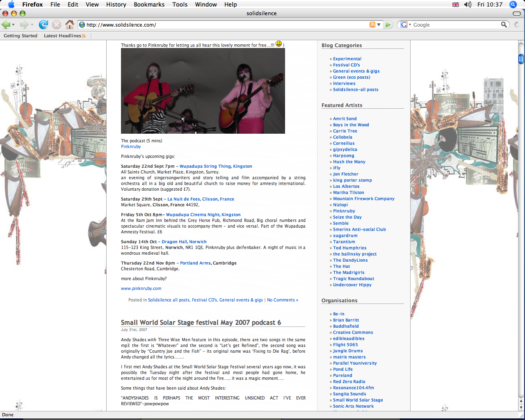525x420 pixels.
Task: Click the search magnifier in Google box
Action: (x=504, y=25)
